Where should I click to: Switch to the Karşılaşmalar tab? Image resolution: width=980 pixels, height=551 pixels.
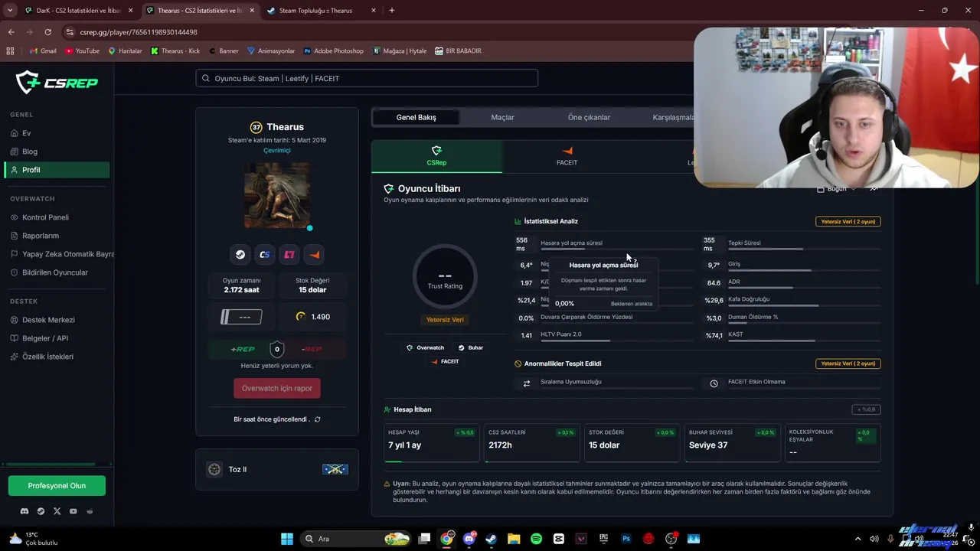pos(675,117)
